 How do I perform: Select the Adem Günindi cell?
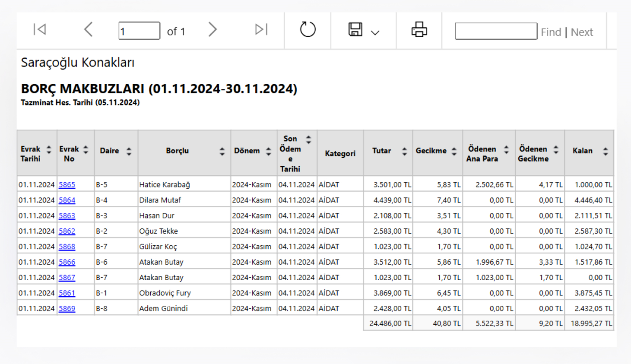[184, 309]
